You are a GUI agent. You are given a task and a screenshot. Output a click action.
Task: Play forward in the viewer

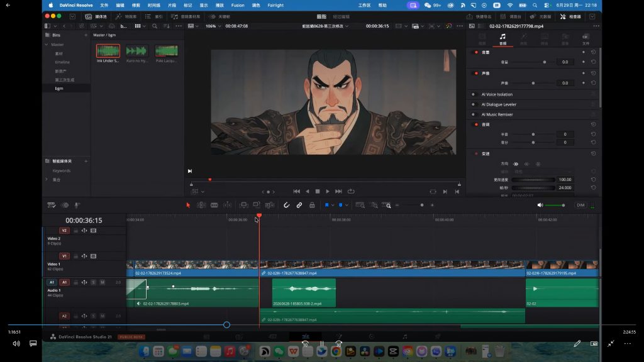pos(327,191)
